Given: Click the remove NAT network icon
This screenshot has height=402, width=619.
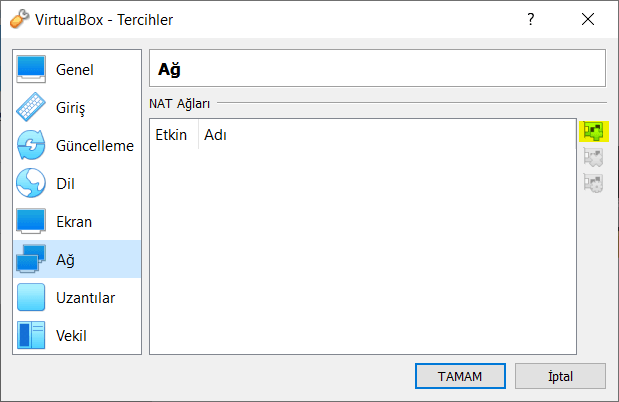Looking at the screenshot, I should pos(594,157).
